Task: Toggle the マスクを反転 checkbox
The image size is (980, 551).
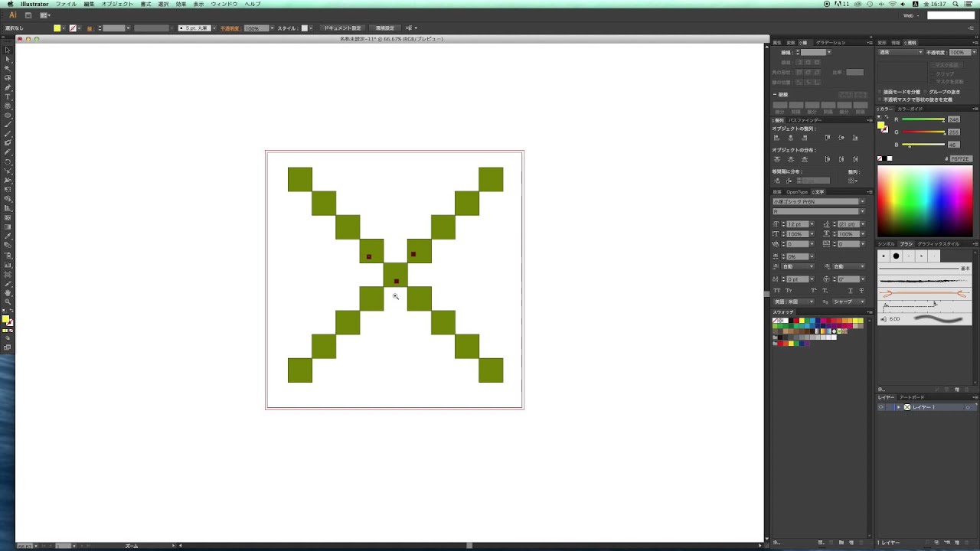Action: [932, 82]
